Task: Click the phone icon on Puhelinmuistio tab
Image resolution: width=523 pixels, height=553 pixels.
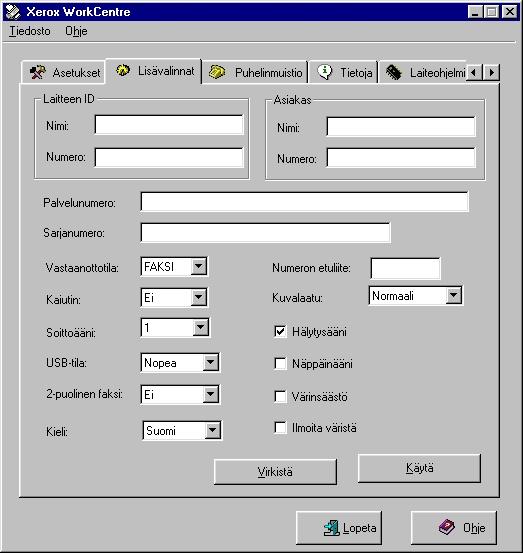Action: coord(217,72)
